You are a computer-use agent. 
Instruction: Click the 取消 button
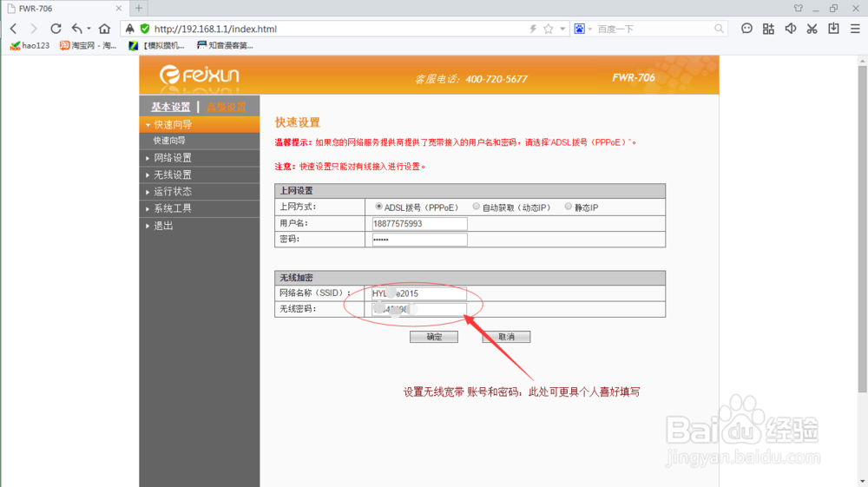(506, 337)
